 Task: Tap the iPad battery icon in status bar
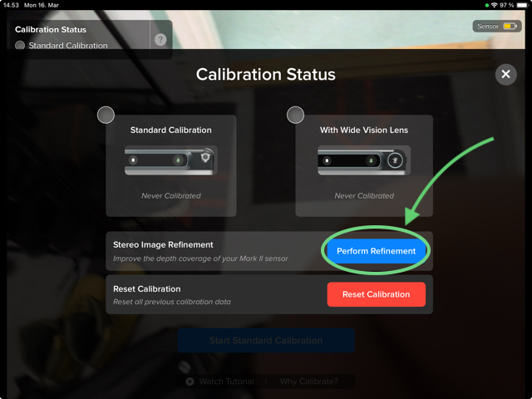point(523,5)
